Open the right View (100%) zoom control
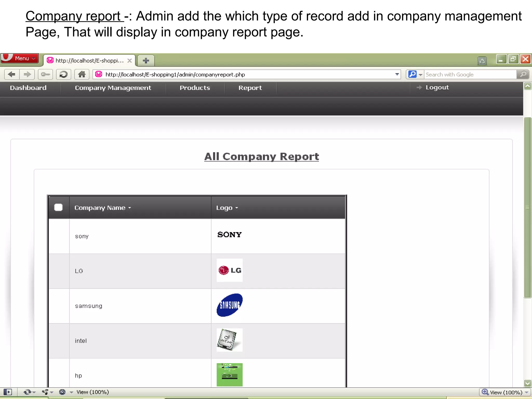 [x=505, y=392]
